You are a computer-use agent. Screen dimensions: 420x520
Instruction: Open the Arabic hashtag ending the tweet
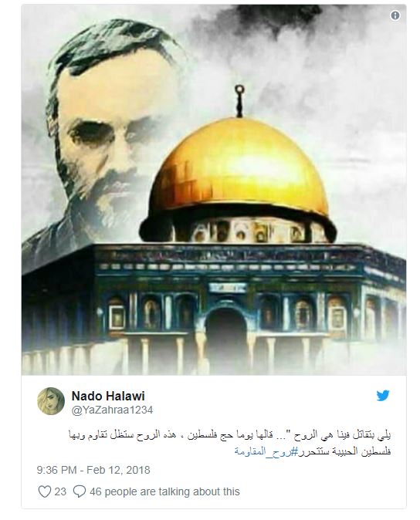click(x=265, y=451)
